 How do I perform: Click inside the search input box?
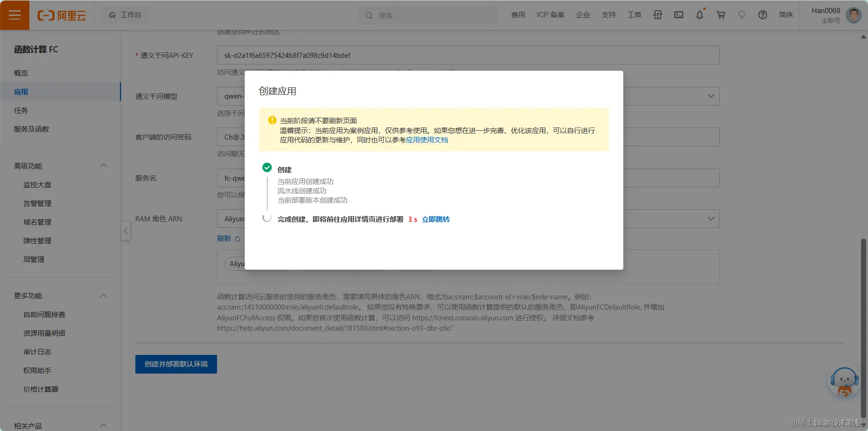tap(429, 15)
